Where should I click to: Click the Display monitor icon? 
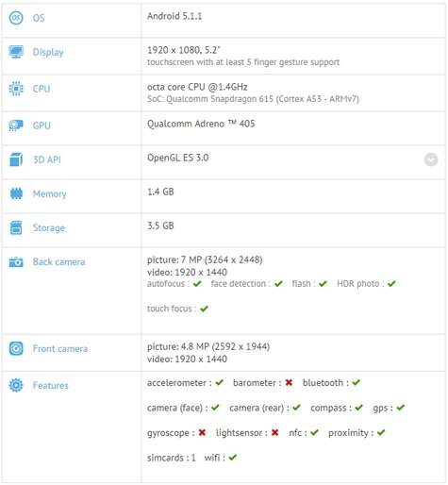pos(16,52)
